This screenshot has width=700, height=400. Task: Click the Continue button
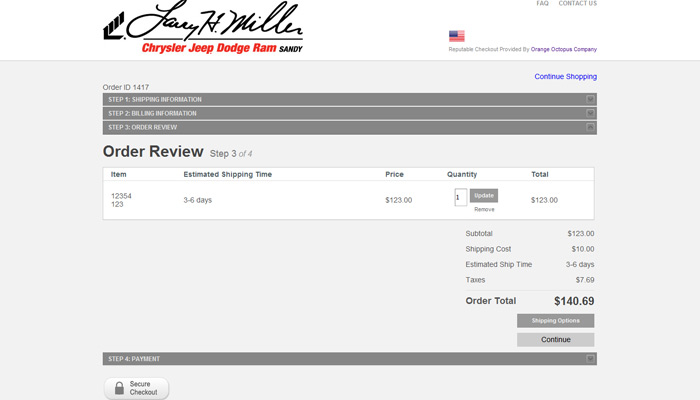click(x=555, y=339)
